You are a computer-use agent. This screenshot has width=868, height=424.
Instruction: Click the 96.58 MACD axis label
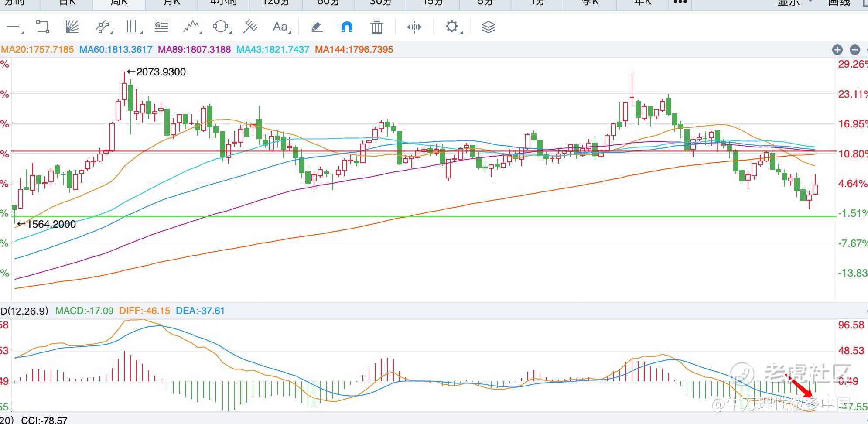point(851,325)
